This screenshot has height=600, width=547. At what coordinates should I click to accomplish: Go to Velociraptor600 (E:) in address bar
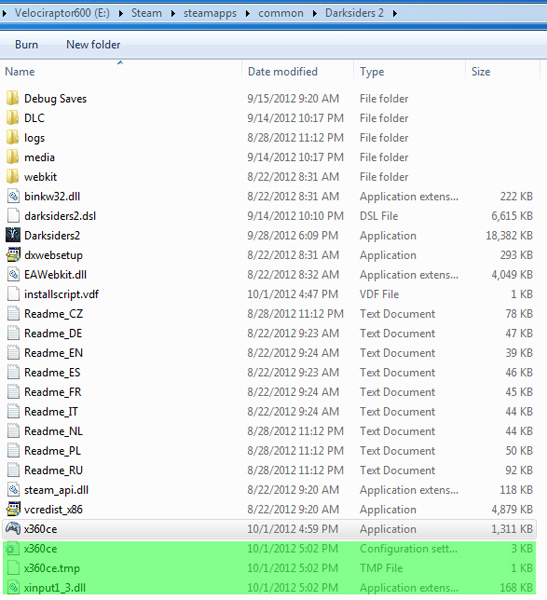point(62,13)
